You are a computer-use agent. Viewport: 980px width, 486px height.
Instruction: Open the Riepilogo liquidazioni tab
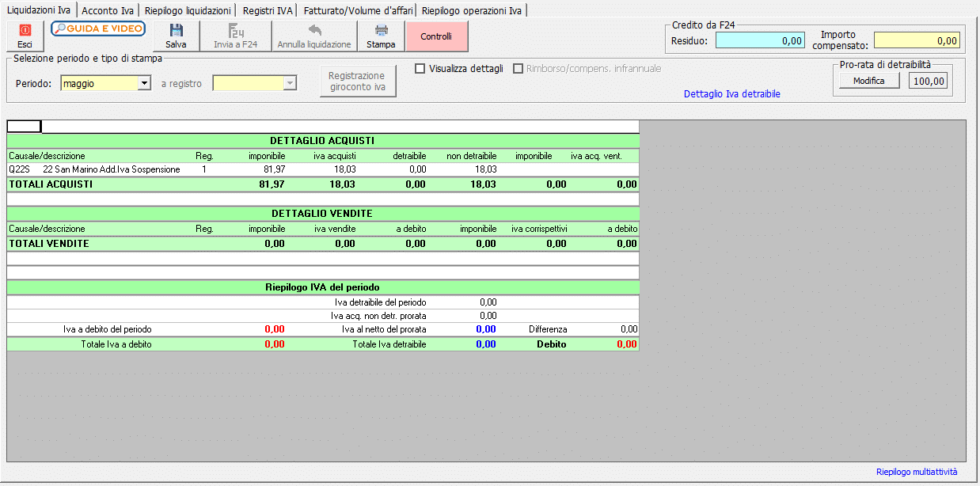click(188, 10)
